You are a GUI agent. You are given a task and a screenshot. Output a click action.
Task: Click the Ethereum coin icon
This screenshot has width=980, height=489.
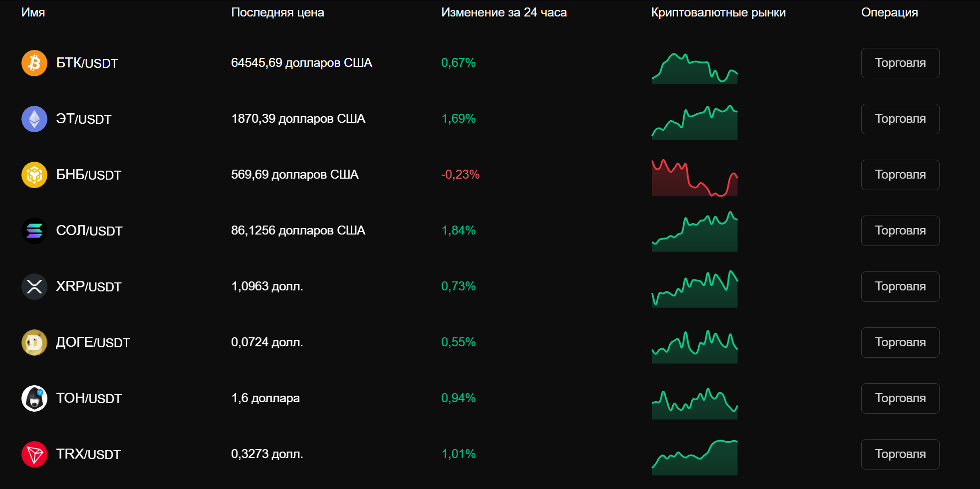pos(34,119)
